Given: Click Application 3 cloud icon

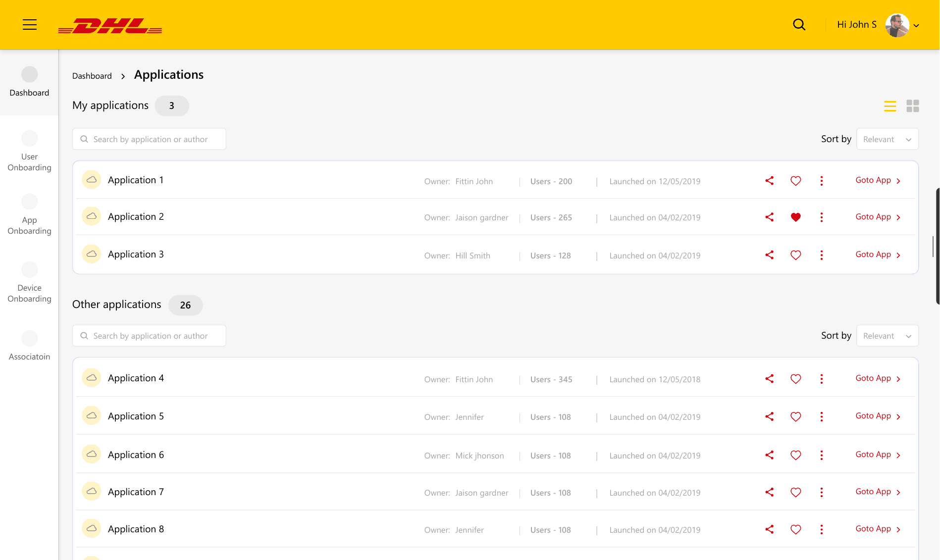Looking at the screenshot, I should [x=91, y=254].
